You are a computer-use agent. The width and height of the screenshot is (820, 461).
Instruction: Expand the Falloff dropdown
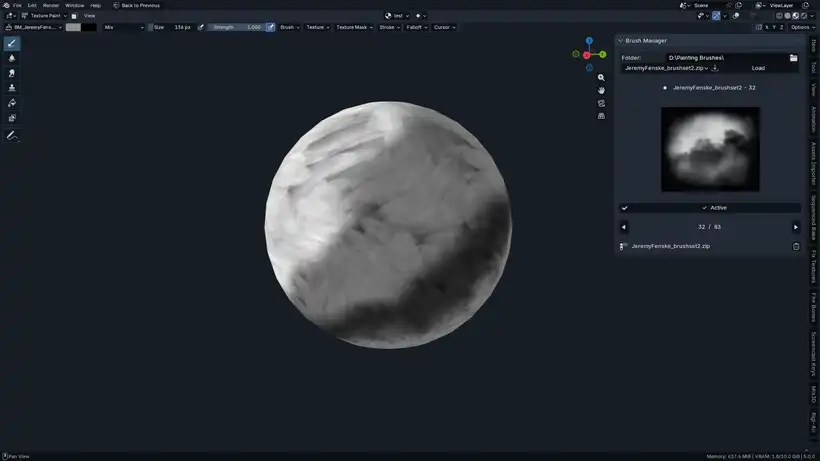[417, 27]
